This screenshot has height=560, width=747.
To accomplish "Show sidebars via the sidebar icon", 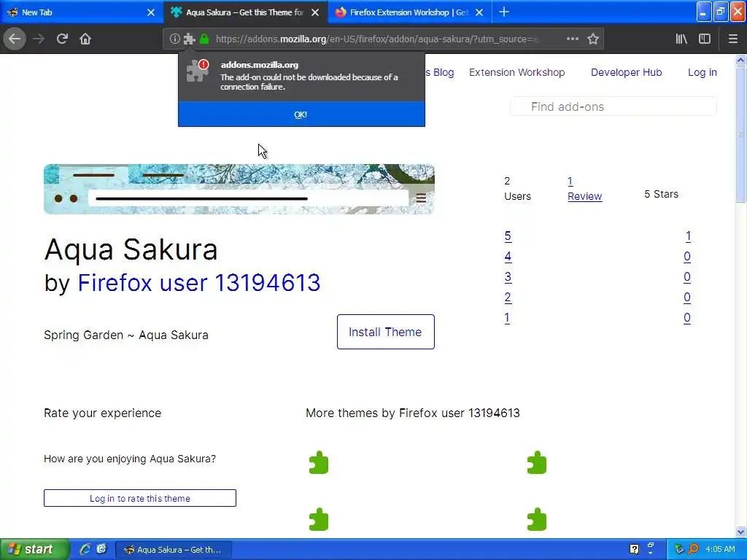I will pyautogui.click(x=705, y=39).
